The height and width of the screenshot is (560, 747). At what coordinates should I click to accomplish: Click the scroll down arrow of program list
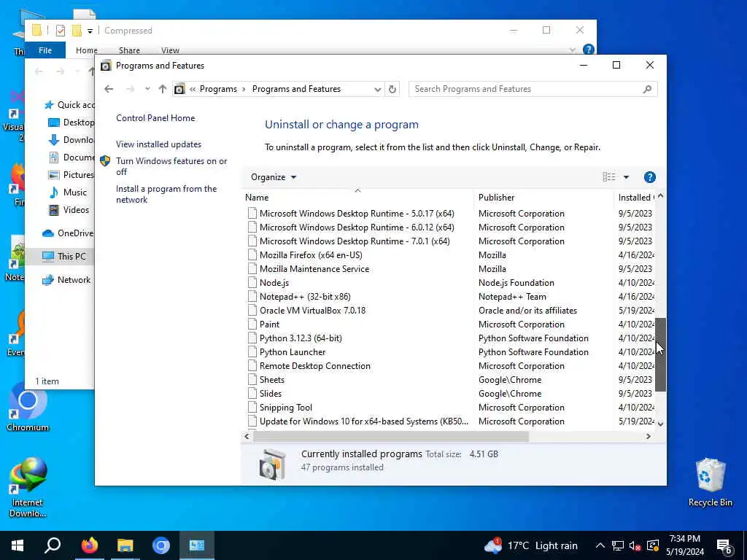pos(660,424)
